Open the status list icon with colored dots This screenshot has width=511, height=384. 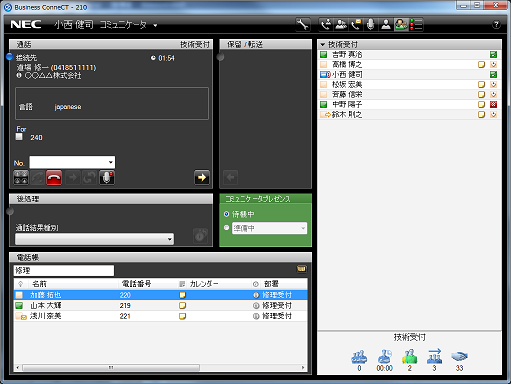pos(416,25)
